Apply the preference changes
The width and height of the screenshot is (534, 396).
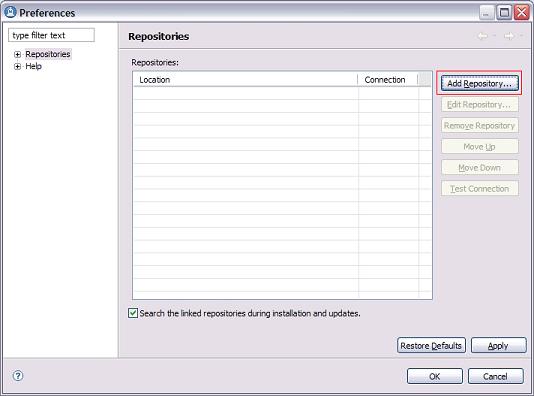point(499,346)
